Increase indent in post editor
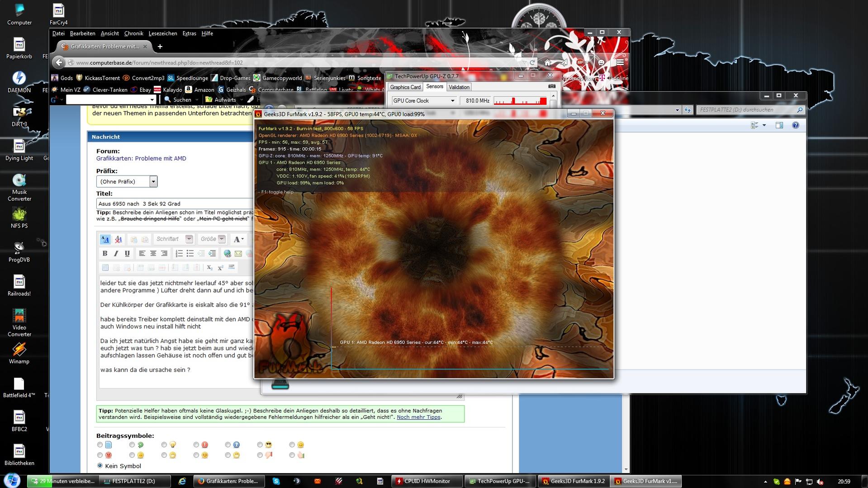 click(212, 254)
